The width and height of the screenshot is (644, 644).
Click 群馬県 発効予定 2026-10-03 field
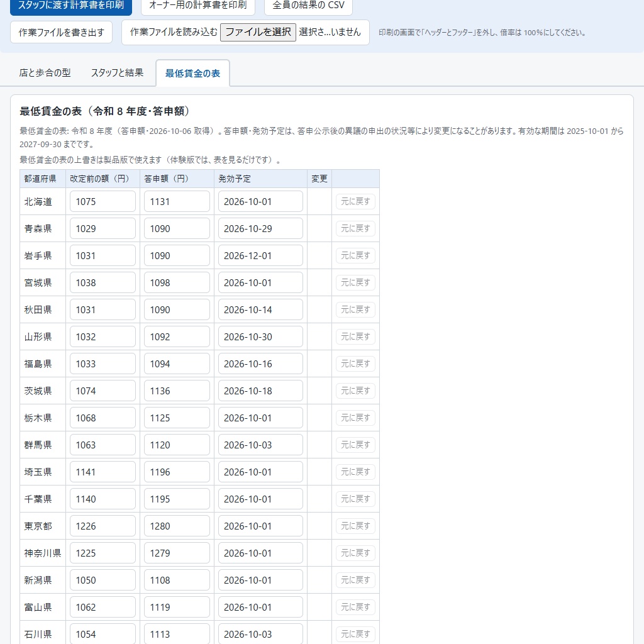click(x=260, y=445)
